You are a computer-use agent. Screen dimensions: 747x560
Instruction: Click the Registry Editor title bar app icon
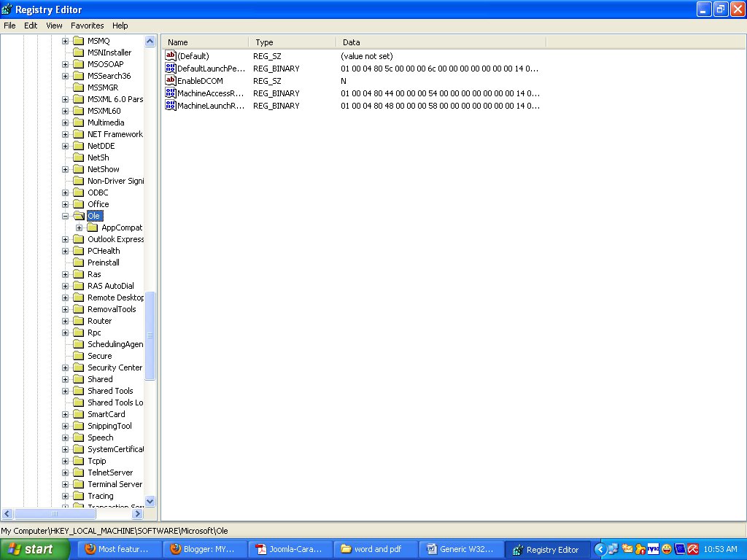[x=7, y=9]
